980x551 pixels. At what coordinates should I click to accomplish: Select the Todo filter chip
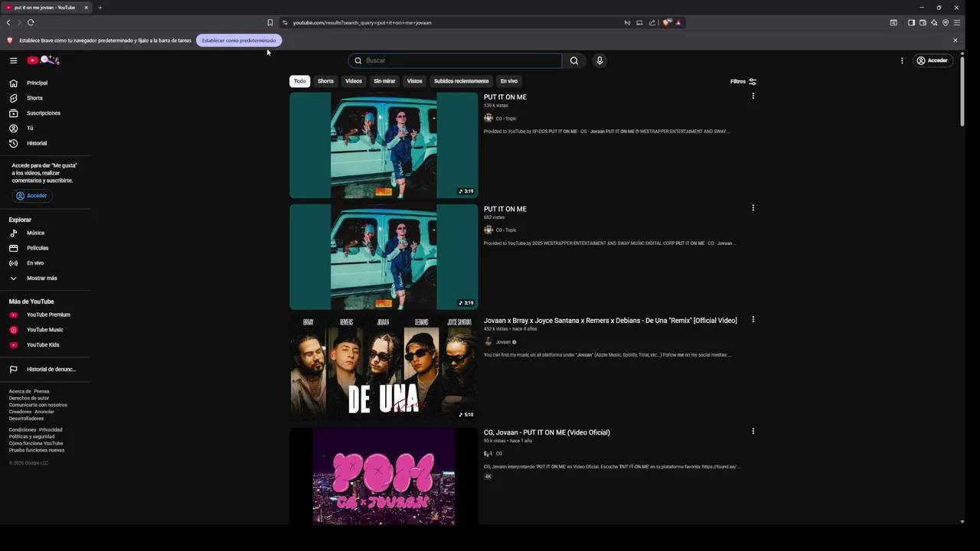coord(300,81)
